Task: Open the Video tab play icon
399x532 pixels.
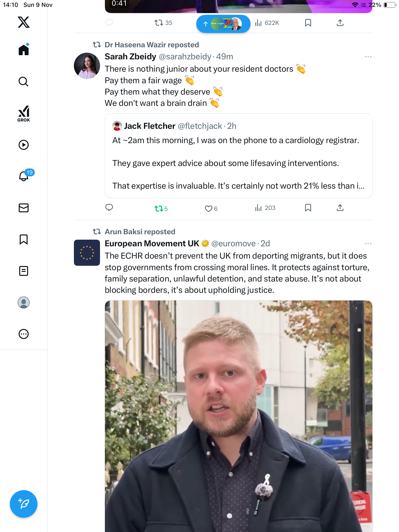Action: 24,145
